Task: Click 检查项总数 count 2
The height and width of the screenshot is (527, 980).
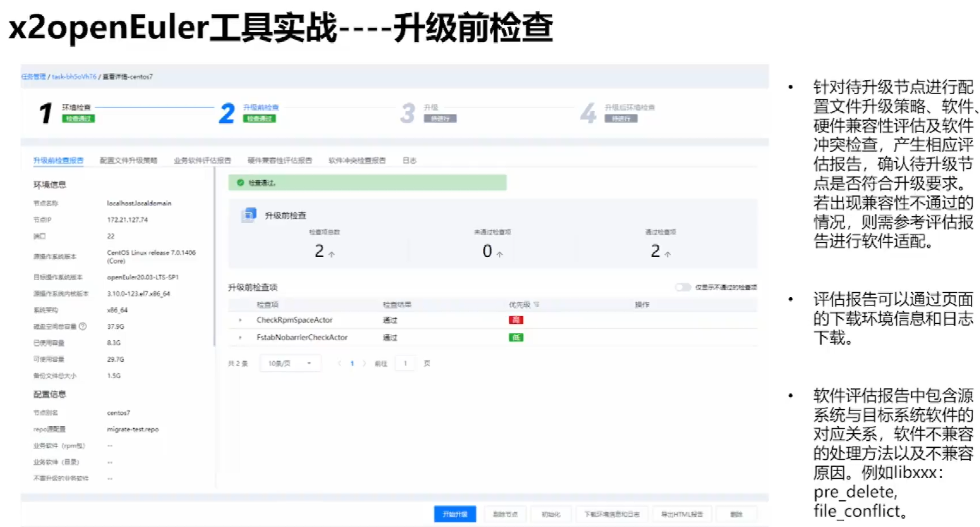Action: click(x=319, y=251)
